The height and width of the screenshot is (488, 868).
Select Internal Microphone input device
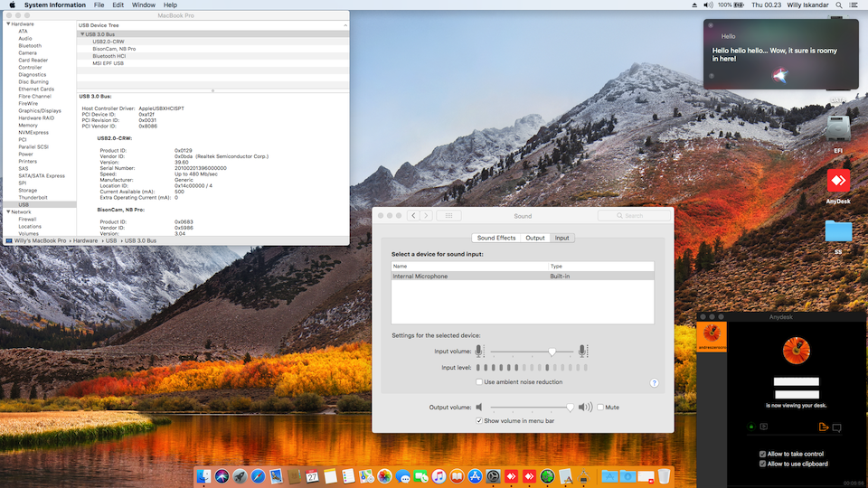[523, 277]
